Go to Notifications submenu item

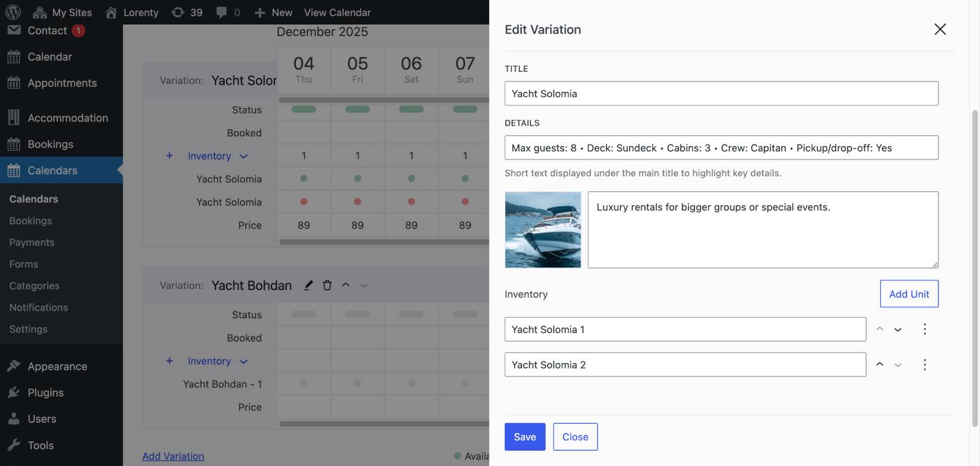pyautogui.click(x=39, y=307)
